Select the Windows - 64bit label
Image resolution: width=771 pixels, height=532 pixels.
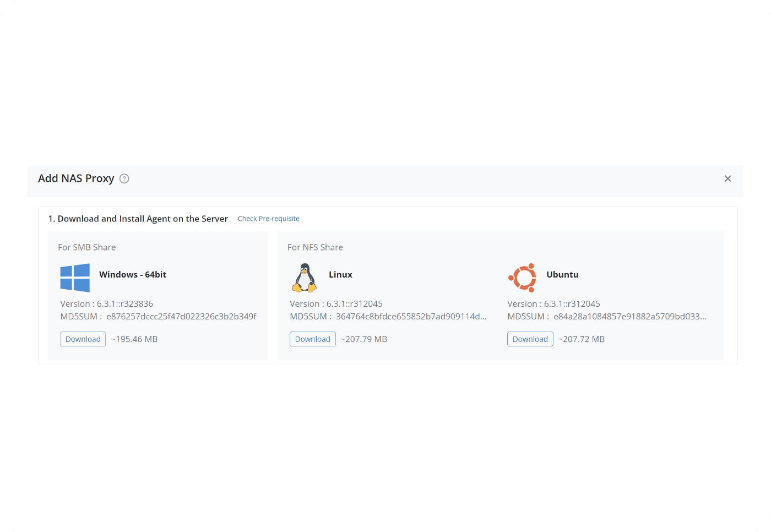133,274
